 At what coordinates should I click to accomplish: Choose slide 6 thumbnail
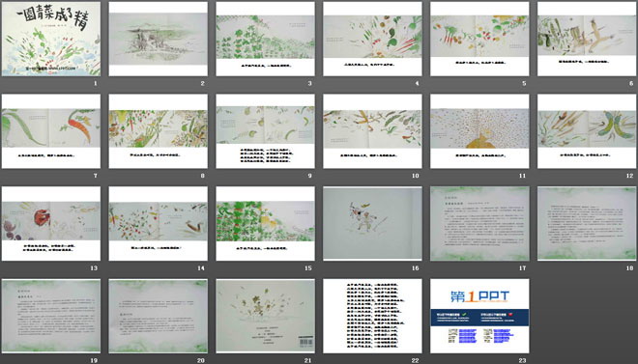pos(587,39)
